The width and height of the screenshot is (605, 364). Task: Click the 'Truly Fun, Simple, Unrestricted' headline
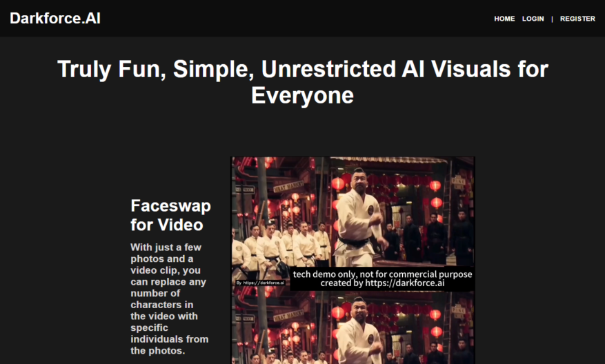[x=302, y=82]
